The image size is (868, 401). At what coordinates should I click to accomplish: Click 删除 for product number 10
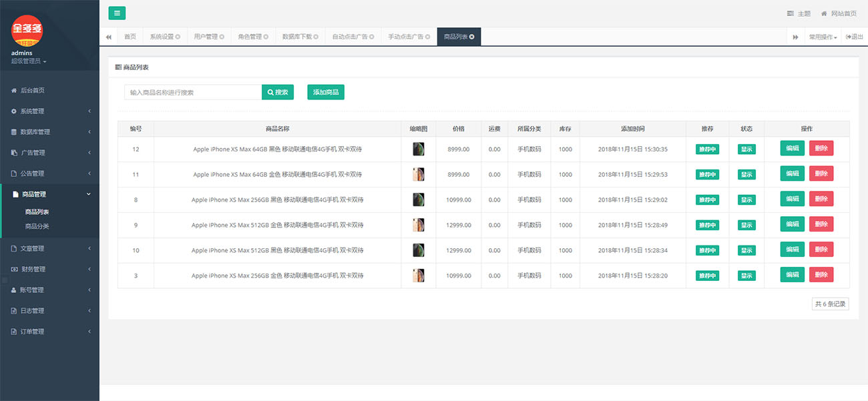pos(821,250)
